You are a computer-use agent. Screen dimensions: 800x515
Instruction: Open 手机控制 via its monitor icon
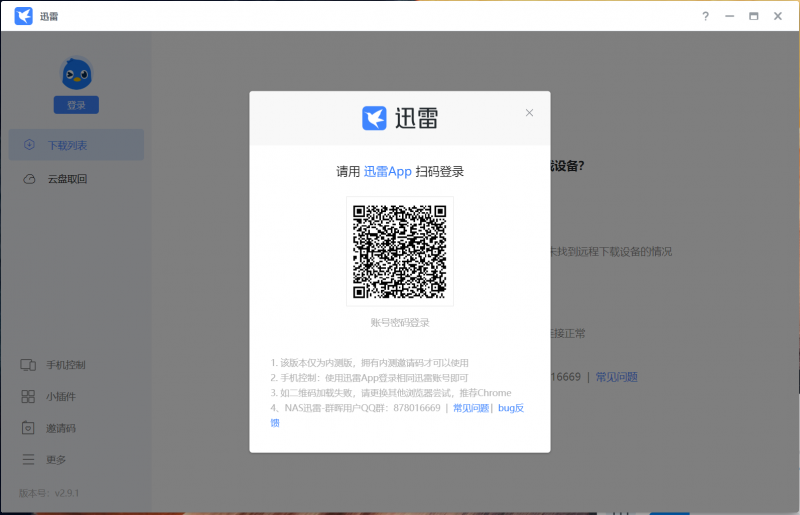pos(29,365)
